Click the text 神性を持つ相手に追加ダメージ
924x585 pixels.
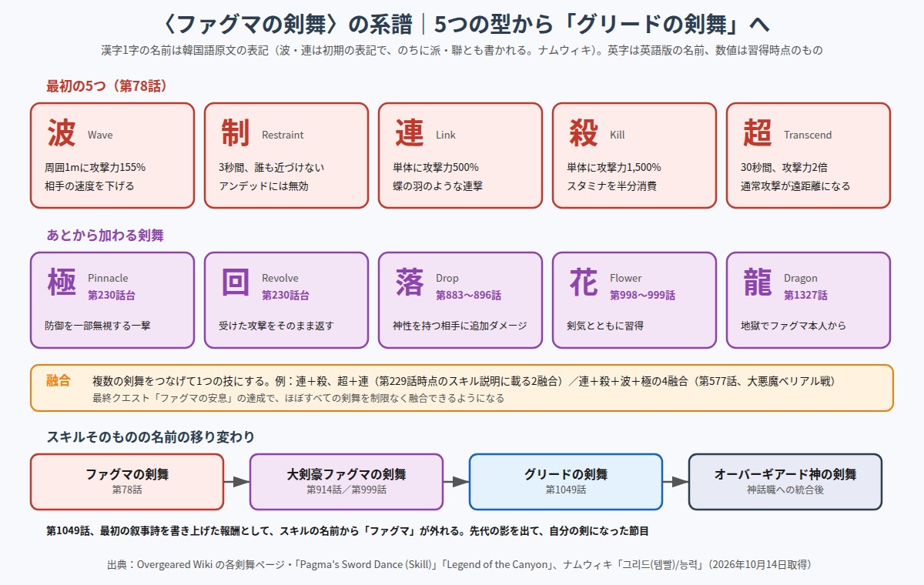tap(460, 326)
